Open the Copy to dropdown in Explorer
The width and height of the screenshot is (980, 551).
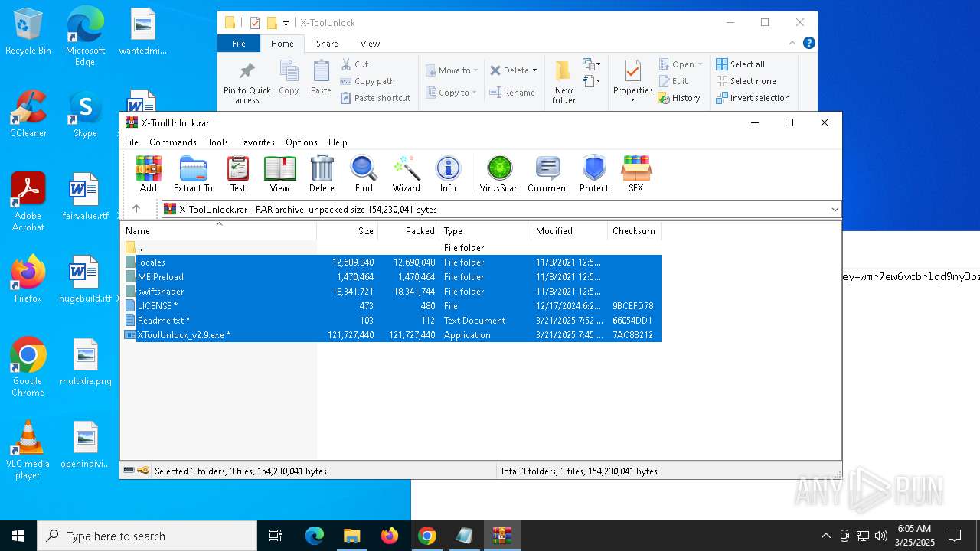(452, 93)
